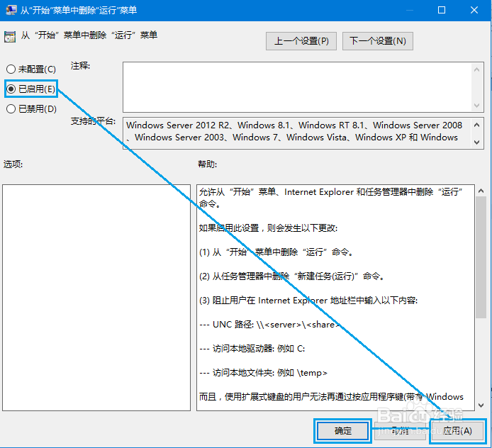
Task: Close the dialog with the X button
Action: (x=474, y=10)
